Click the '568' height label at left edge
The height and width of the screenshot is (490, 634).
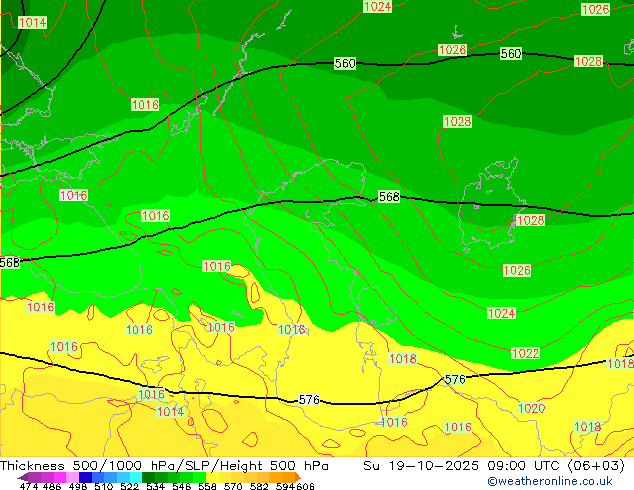10,262
